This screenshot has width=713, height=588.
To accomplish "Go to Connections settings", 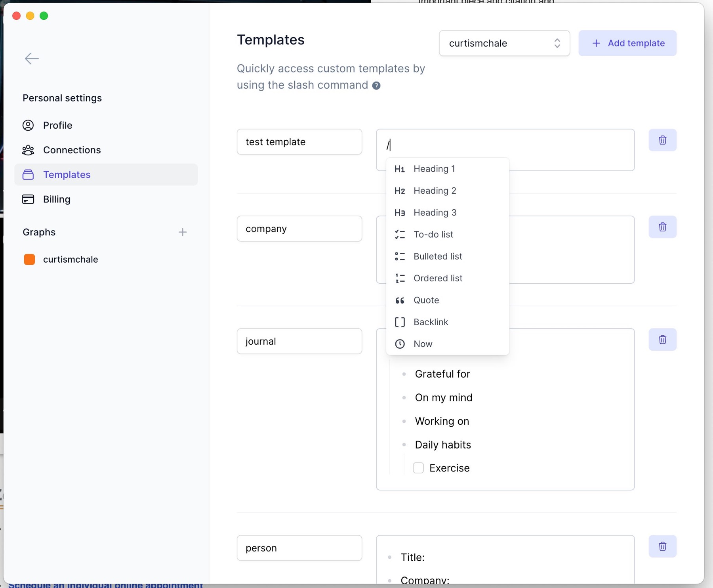I will coord(72,150).
